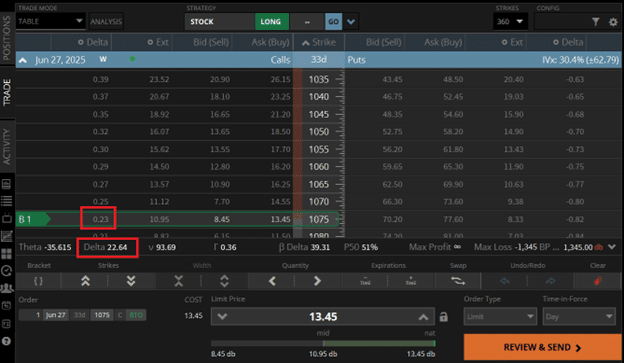
Task: Open the chart panel sidebar icon
Action: (x=6, y=184)
